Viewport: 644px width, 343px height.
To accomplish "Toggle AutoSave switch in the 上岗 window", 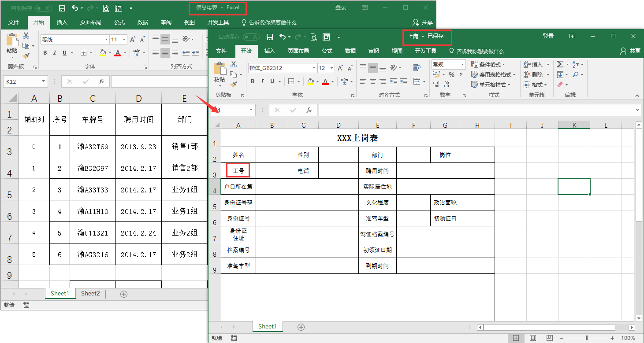I will click(x=251, y=37).
